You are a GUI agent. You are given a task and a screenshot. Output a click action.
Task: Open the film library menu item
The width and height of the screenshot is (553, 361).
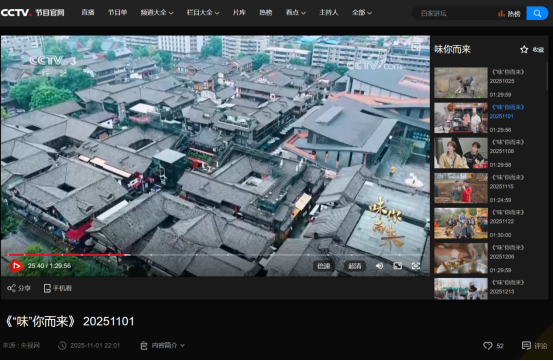(239, 13)
